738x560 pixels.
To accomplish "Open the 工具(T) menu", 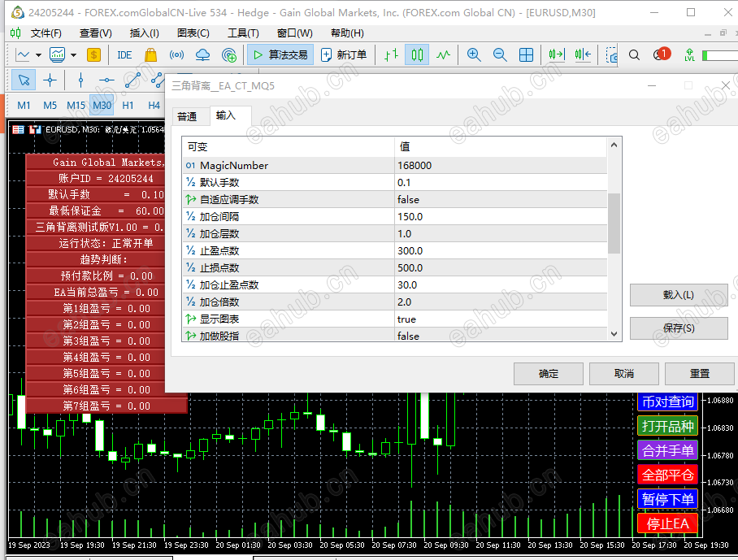I will [243, 33].
